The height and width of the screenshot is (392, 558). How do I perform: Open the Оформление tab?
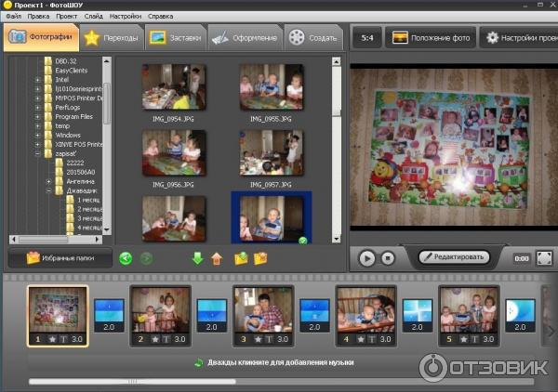[x=244, y=38]
